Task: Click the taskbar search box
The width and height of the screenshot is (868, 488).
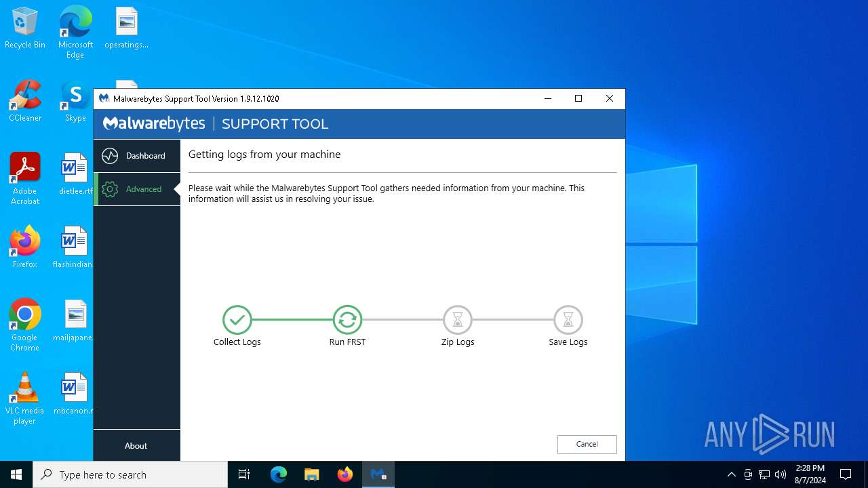Action: coord(130,474)
